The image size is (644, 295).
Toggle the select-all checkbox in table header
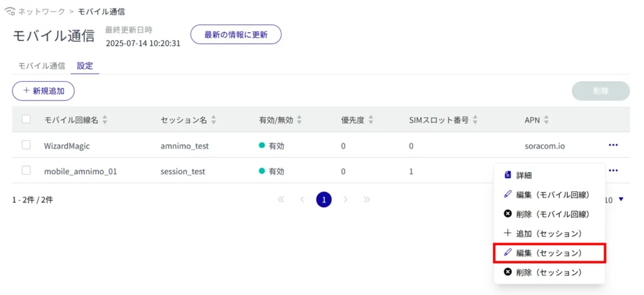(x=26, y=119)
